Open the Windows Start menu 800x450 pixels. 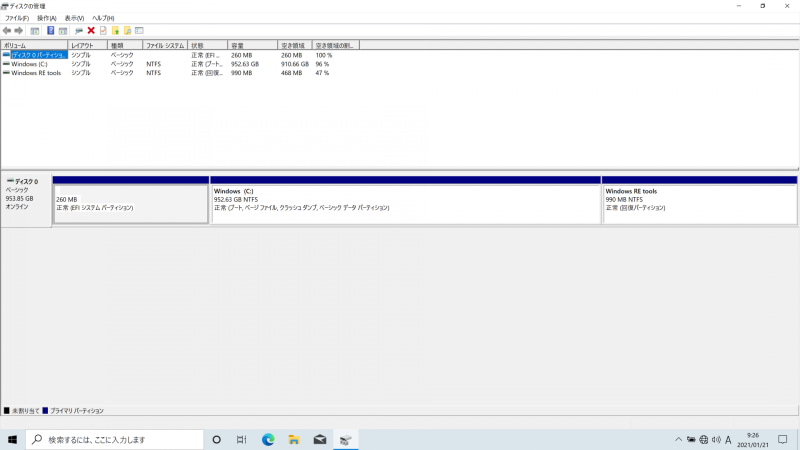(x=12, y=439)
